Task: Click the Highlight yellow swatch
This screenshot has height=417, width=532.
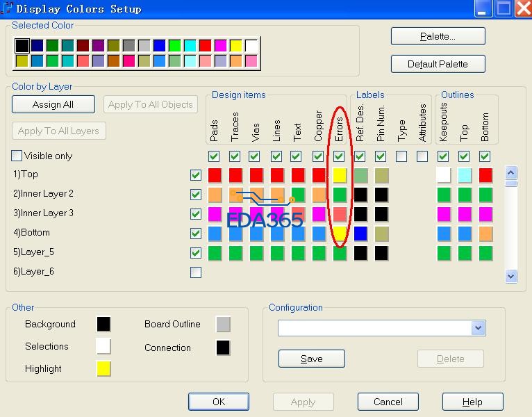Action: pyautogui.click(x=103, y=369)
